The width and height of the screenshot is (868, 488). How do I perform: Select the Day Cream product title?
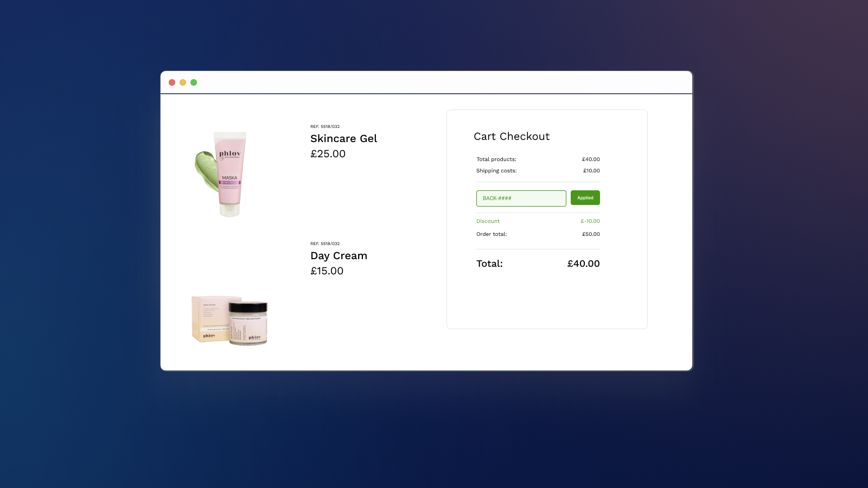point(339,256)
